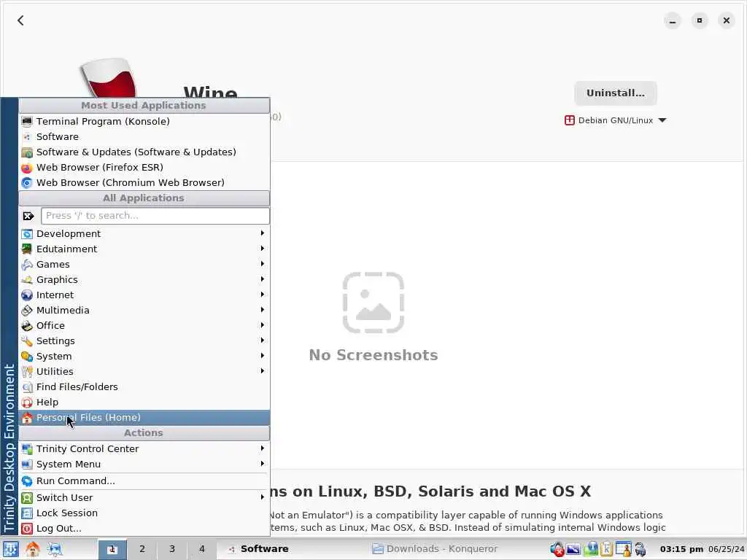Click the green update tray icon

coord(591,549)
